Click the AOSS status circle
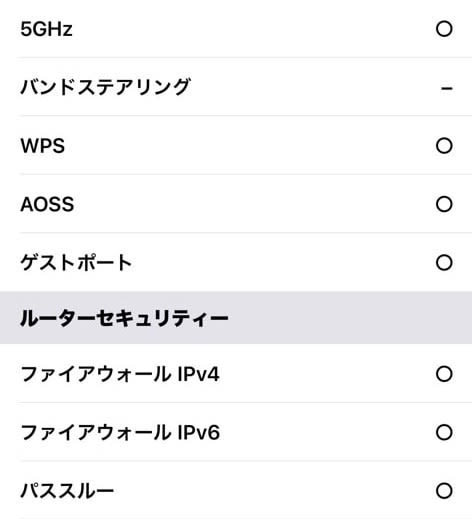 coord(444,204)
